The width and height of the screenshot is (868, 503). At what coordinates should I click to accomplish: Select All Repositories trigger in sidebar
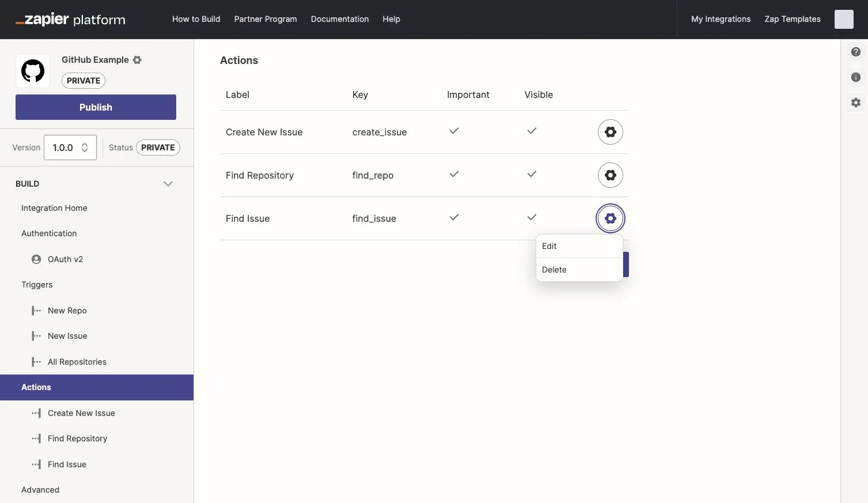click(77, 362)
